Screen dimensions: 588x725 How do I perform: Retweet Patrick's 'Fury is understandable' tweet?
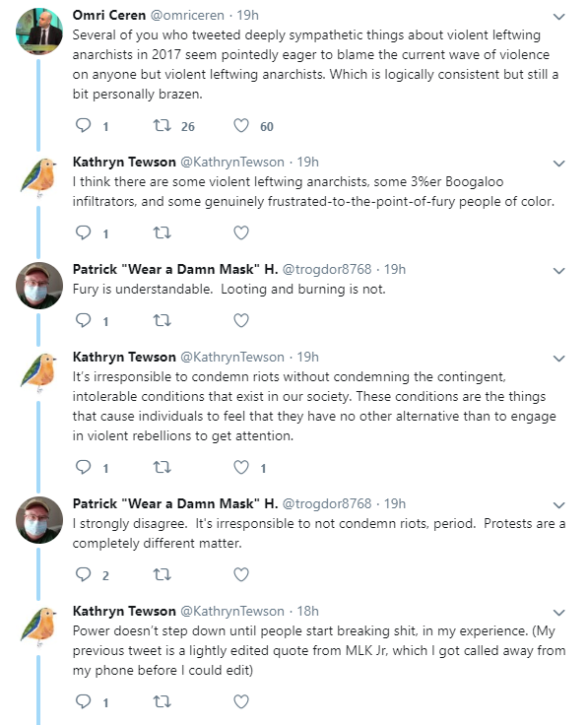[162, 320]
